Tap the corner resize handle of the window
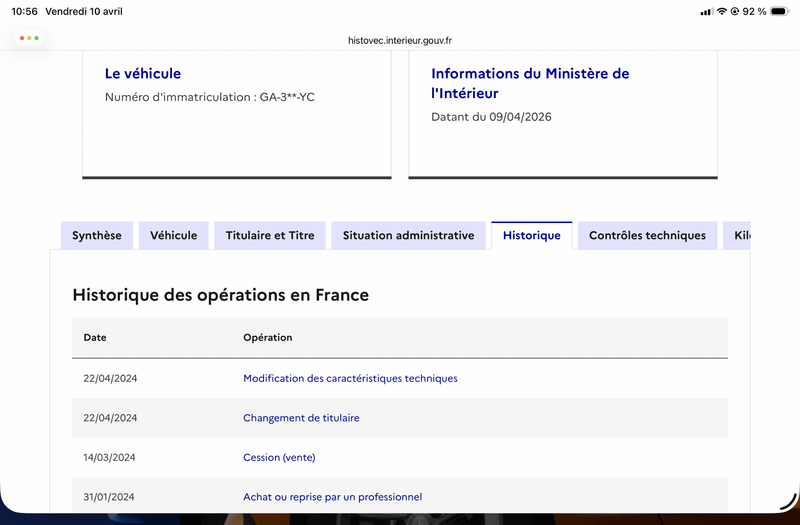 tap(789, 502)
